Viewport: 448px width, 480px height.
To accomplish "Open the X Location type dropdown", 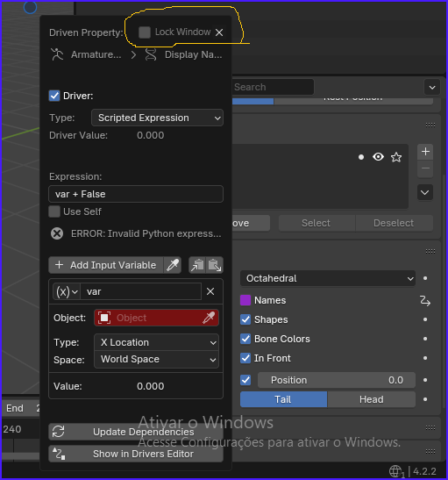I will point(156,342).
